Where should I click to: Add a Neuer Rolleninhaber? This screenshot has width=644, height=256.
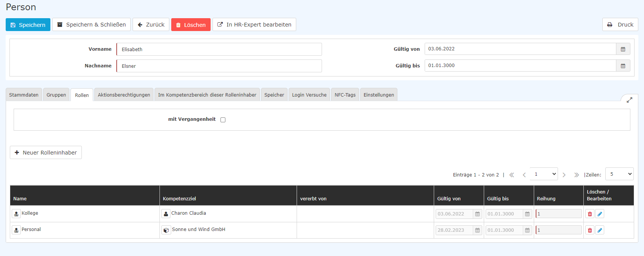46,153
